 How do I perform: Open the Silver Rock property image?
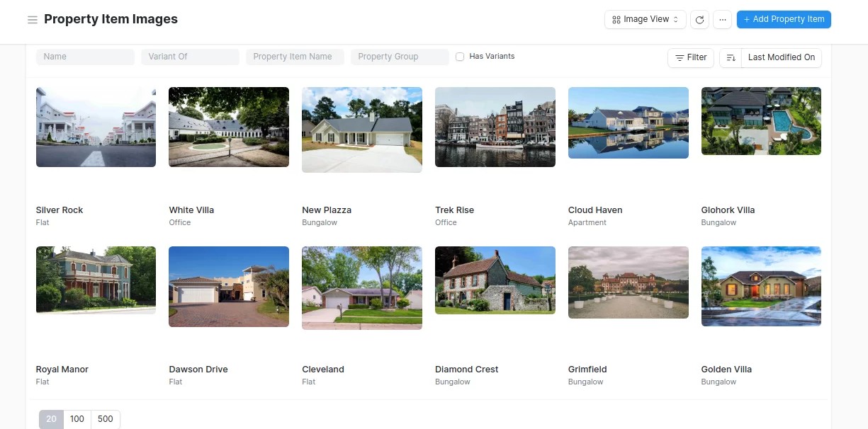coord(96,127)
